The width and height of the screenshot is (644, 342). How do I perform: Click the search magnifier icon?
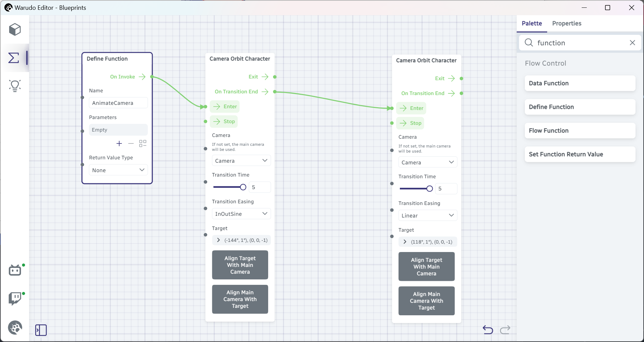(529, 43)
